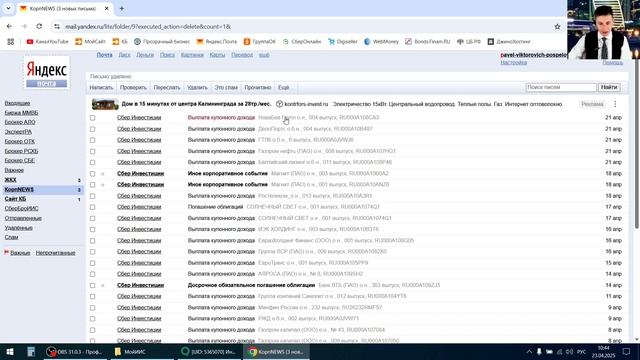
Task: Open the СберОнлайн bookmark
Action: click(302, 42)
